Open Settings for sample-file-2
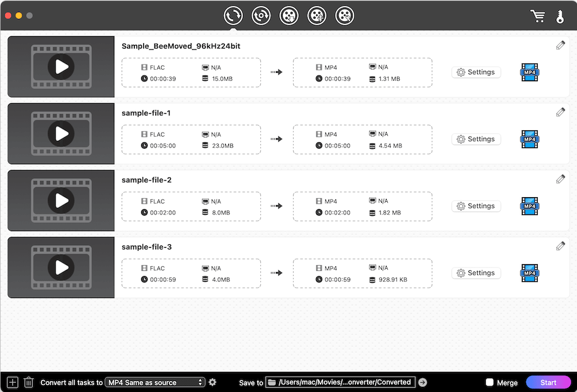Image resolution: width=577 pixels, height=392 pixels. (x=476, y=206)
